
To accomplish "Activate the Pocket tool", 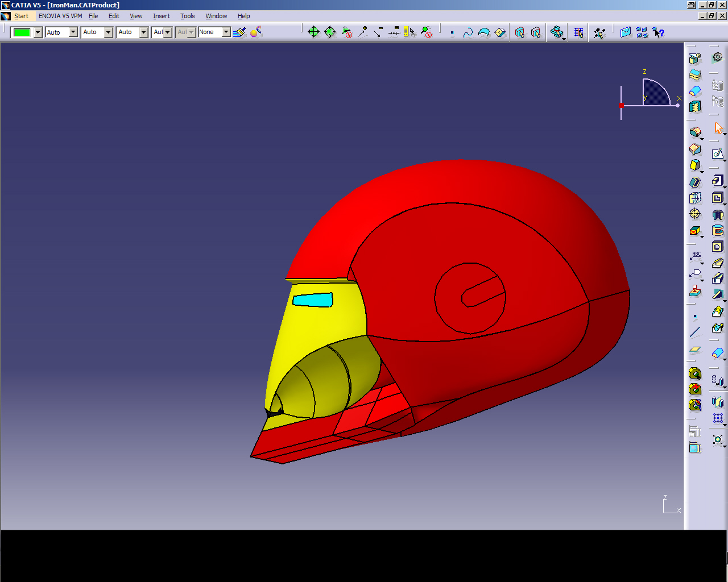I will tap(718, 198).
